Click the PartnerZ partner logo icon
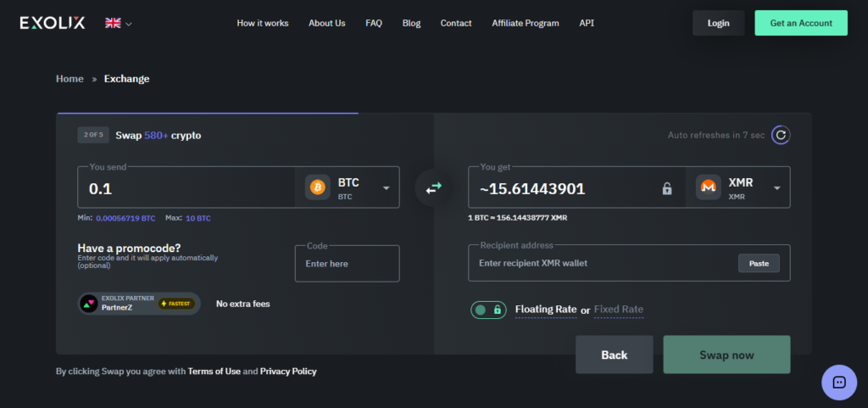Image resolution: width=868 pixels, height=408 pixels. 89,304
